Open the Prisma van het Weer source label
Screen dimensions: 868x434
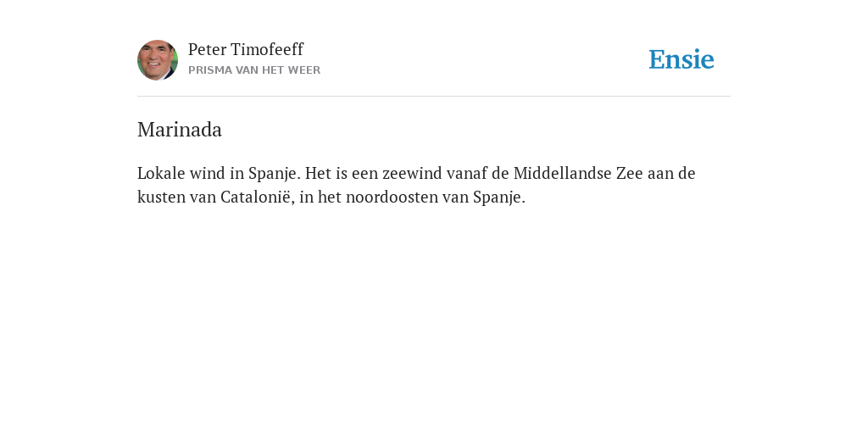254,70
